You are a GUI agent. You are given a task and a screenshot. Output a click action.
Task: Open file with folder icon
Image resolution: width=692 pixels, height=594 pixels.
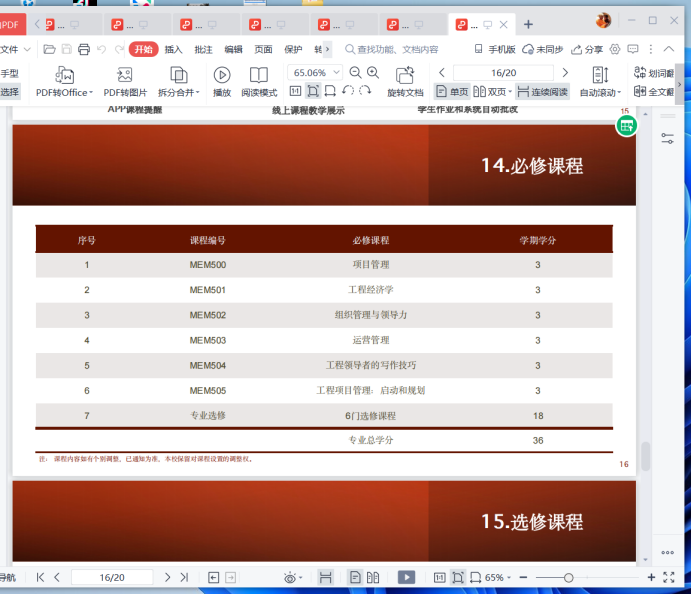pos(49,49)
